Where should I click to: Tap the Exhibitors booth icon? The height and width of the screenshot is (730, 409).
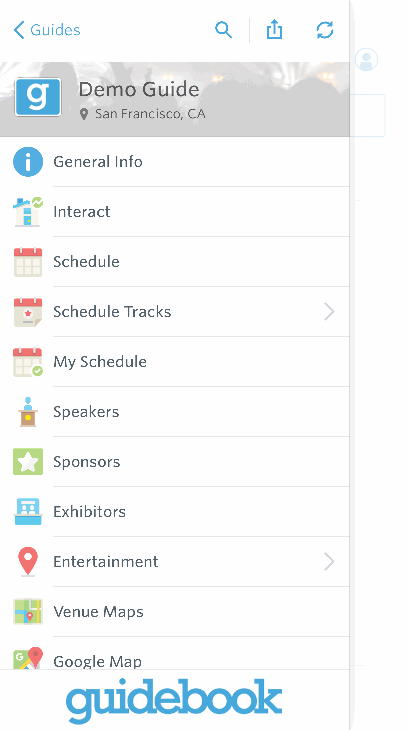pos(28,511)
